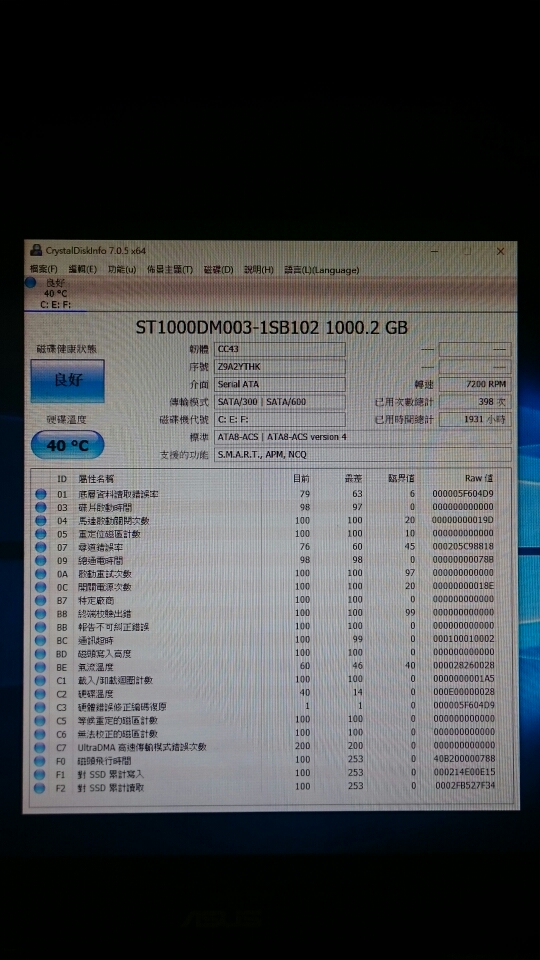
Task: Click the status circle beside ID C1
Action: [41, 680]
